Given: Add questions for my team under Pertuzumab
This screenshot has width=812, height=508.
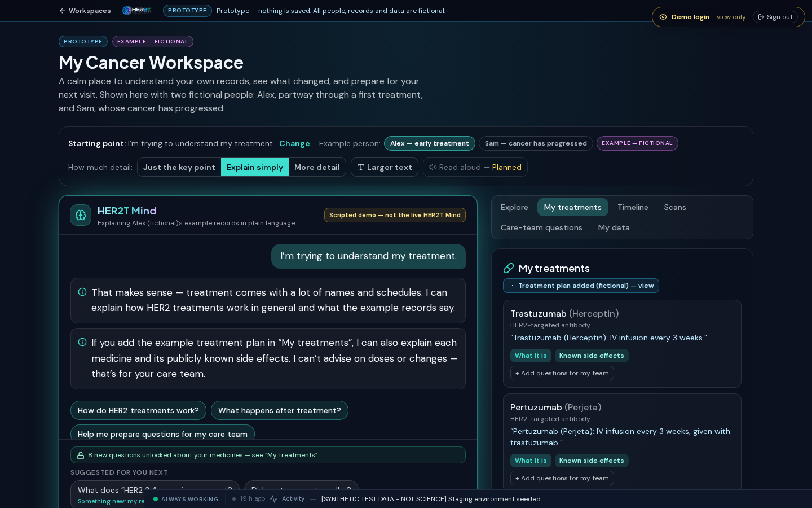Looking at the screenshot, I should point(562,478).
